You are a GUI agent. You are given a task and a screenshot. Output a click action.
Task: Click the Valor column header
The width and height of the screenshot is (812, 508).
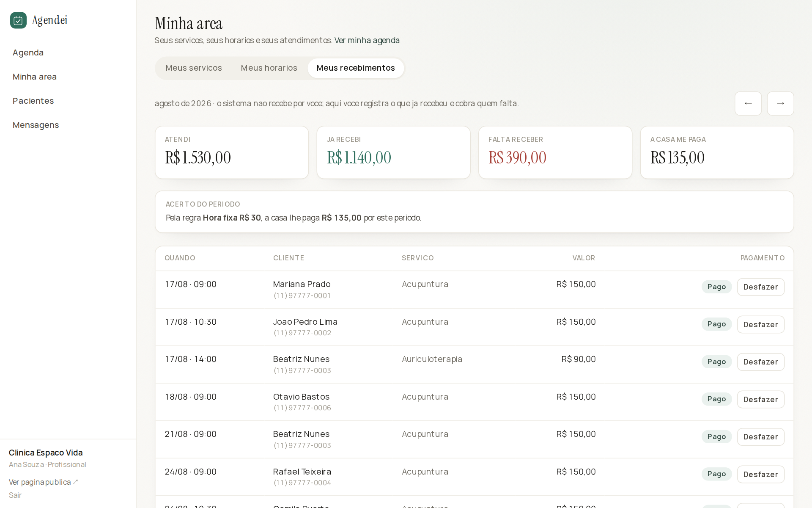(584, 258)
